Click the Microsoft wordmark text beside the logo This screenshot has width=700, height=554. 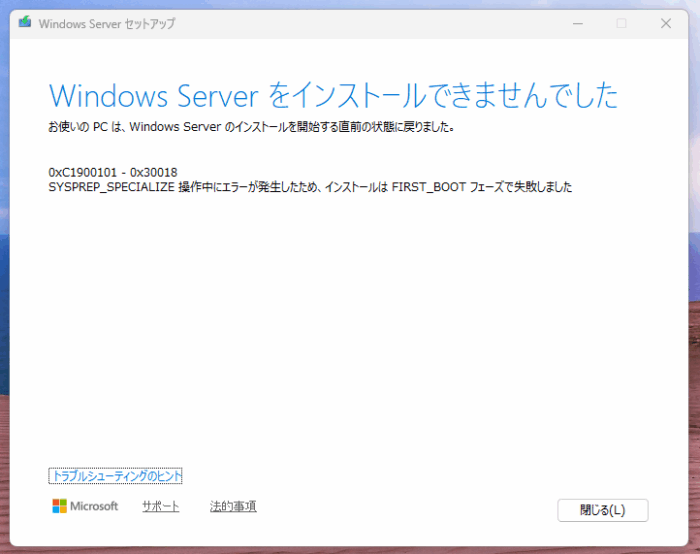pyautogui.click(x=94, y=506)
